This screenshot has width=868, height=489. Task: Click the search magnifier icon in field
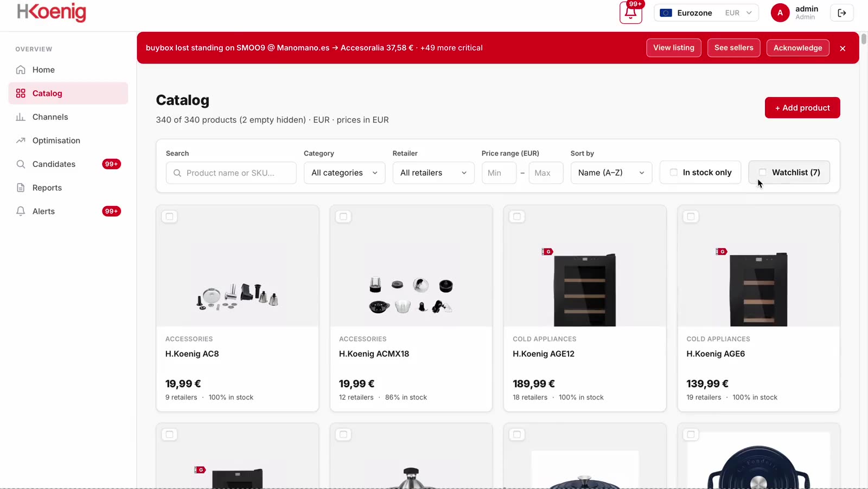177,173
